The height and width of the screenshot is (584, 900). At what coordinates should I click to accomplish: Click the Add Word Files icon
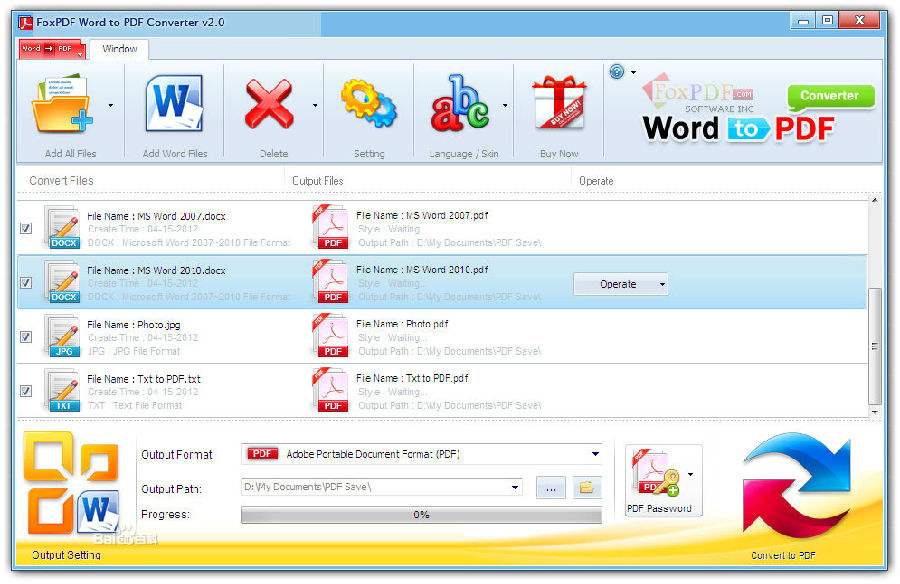tap(174, 104)
